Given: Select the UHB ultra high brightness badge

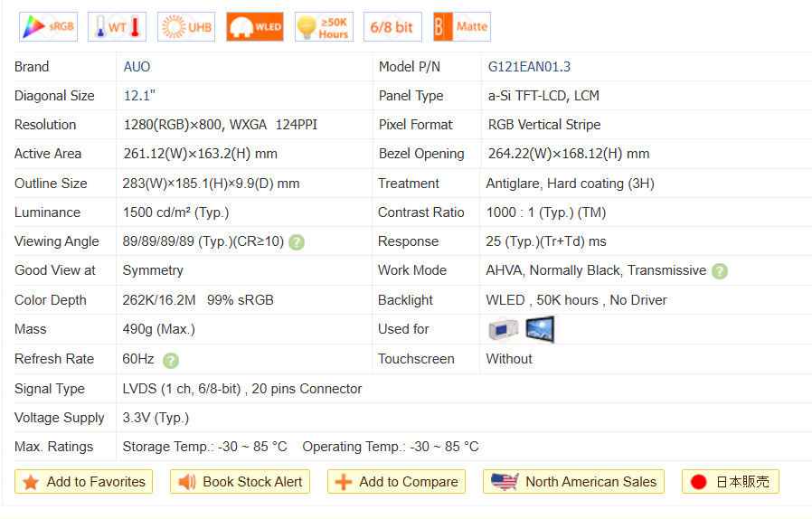Looking at the screenshot, I should click(186, 27).
